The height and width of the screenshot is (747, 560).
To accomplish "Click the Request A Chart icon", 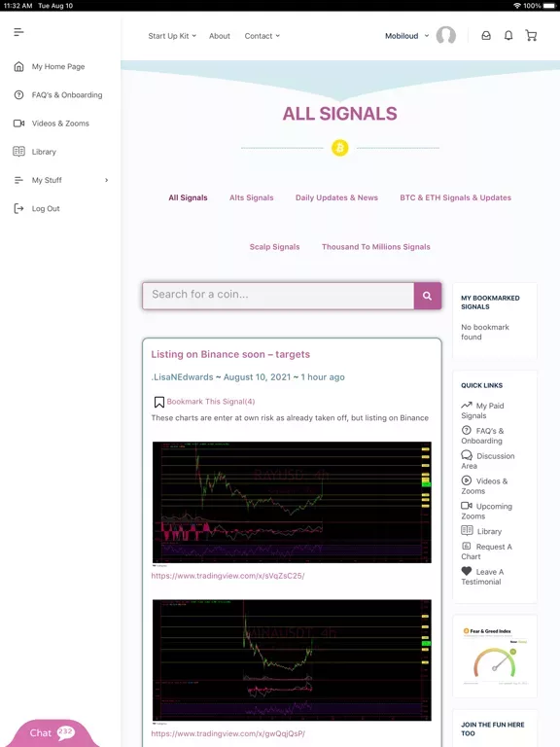I will tap(467, 547).
